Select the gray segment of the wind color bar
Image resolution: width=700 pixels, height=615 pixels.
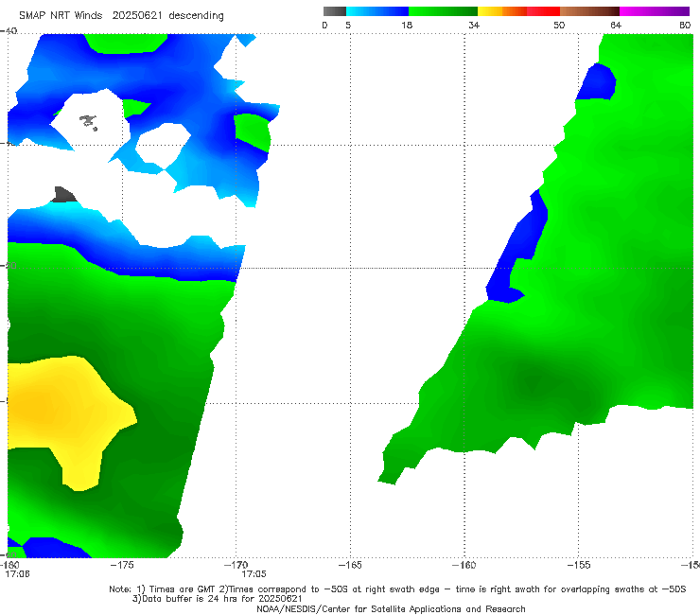[x=335, y=11]
